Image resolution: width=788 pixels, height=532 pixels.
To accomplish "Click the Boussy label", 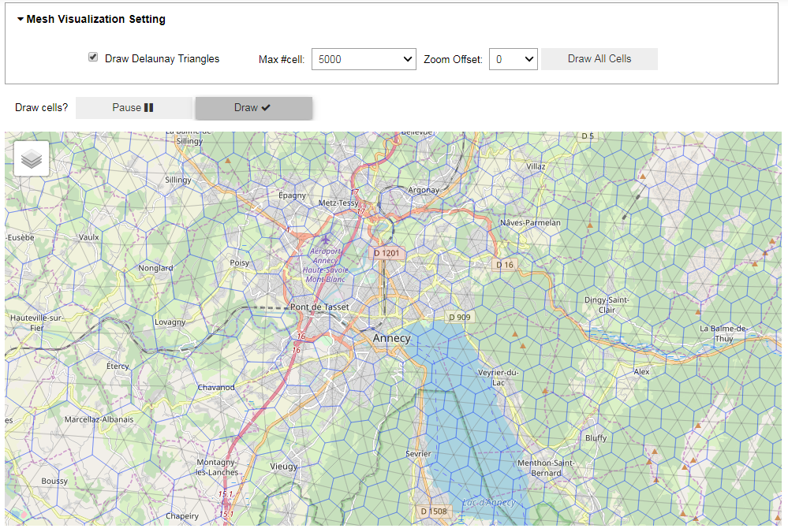I will coord(54,481).
